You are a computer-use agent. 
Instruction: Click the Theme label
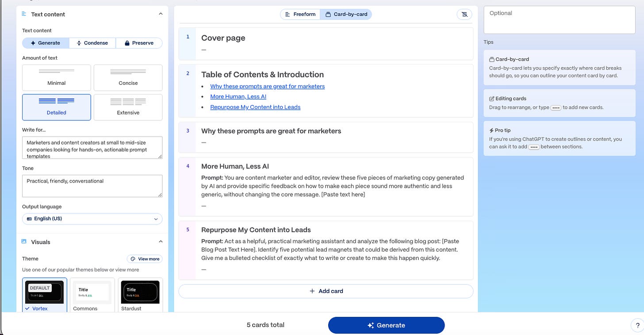[31, 259]
